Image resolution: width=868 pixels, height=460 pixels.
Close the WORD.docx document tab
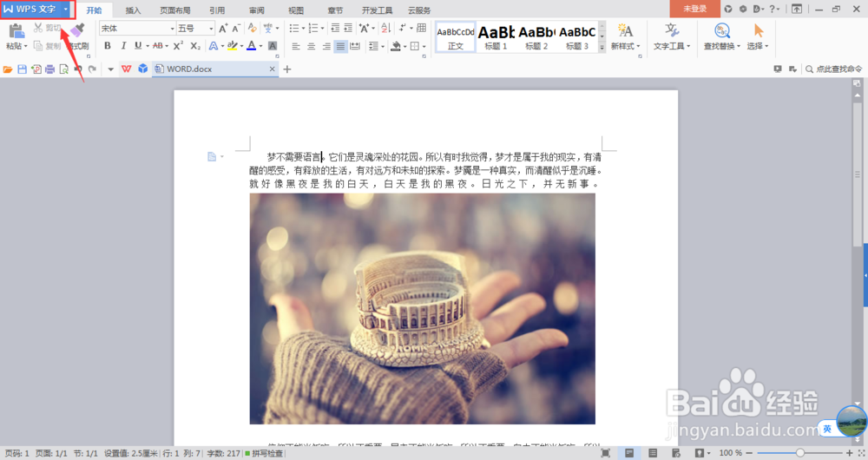[272, 69]
